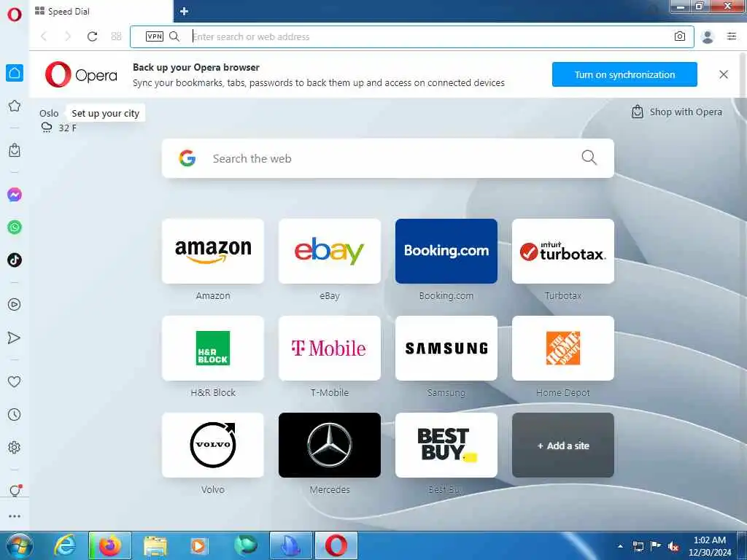This screenshot has width=747, height=560.
Task: Switch to Firefox in taskbar
Action: pyautogui.click(x=110, y=545)
